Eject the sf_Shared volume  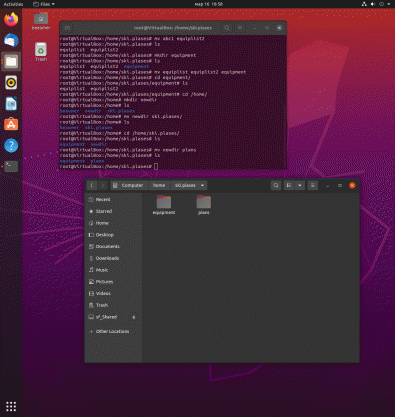click(134, 317)
